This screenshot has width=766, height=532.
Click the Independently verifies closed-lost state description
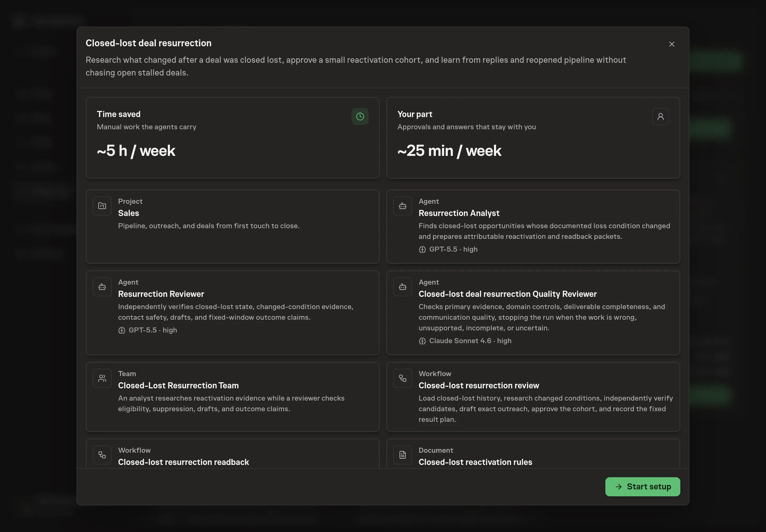235,312
